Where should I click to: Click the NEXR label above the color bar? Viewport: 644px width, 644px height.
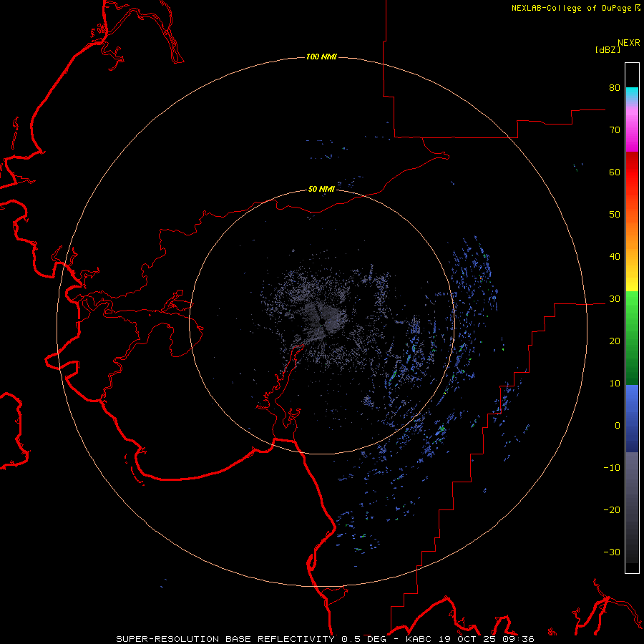[629, 43]
